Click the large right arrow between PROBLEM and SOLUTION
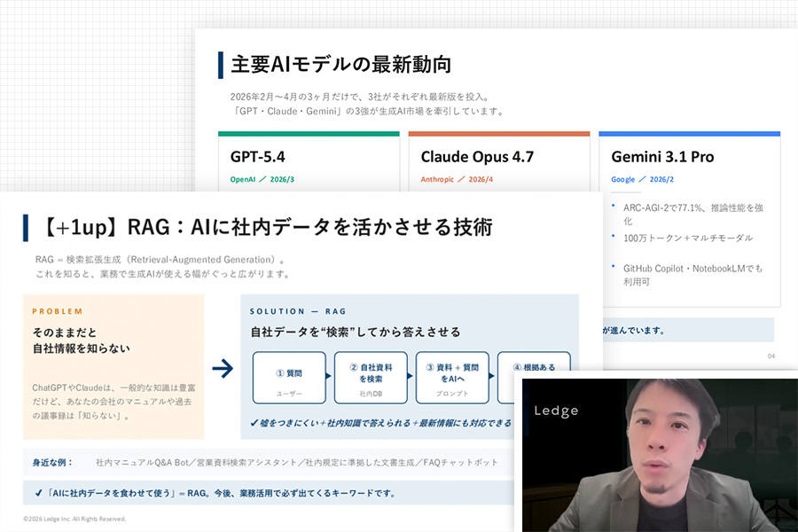Image resolution: width=798 pixels, height=532 pixels. click(x=223, y=368)
